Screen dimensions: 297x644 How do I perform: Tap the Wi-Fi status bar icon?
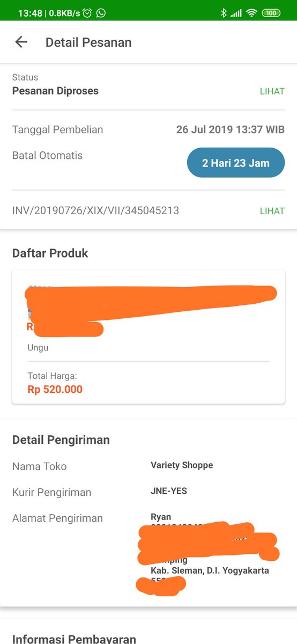coord(252,13)
